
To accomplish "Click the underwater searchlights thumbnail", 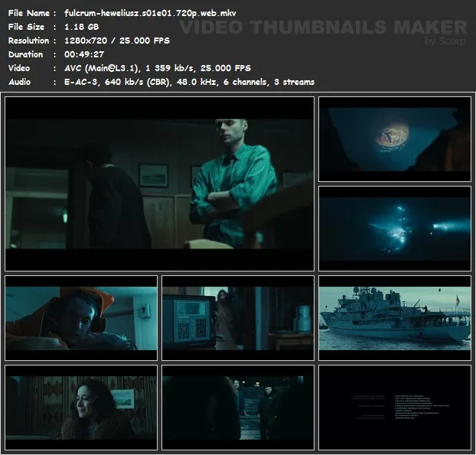I will 394,227.
